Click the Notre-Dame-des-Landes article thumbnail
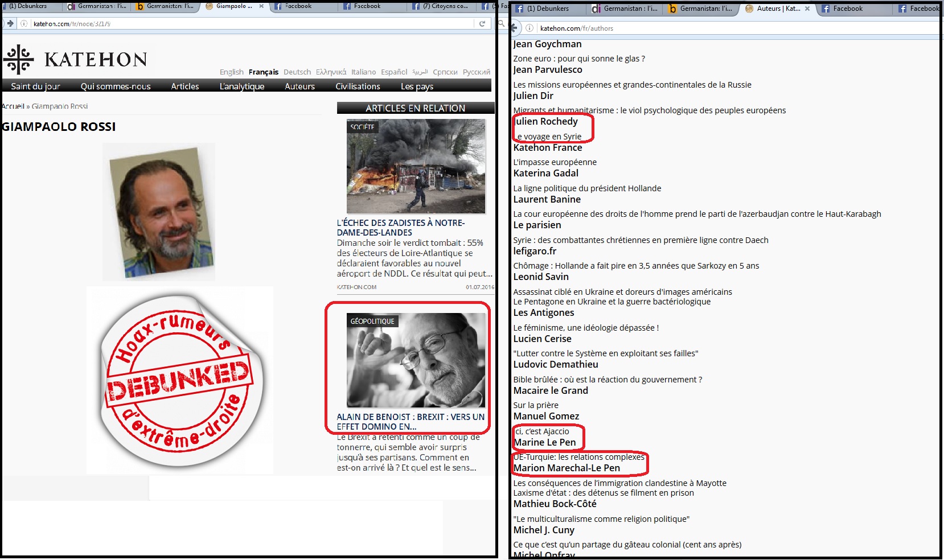The height and width of the screenshot is (560, 944). (x=416, y=166)
